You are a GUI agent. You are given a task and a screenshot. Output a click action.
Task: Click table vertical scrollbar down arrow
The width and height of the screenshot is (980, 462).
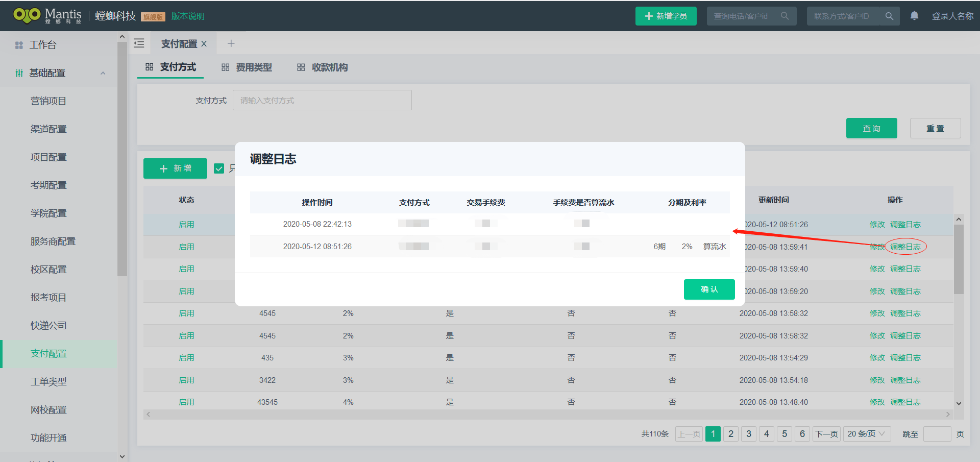(959, 403)
